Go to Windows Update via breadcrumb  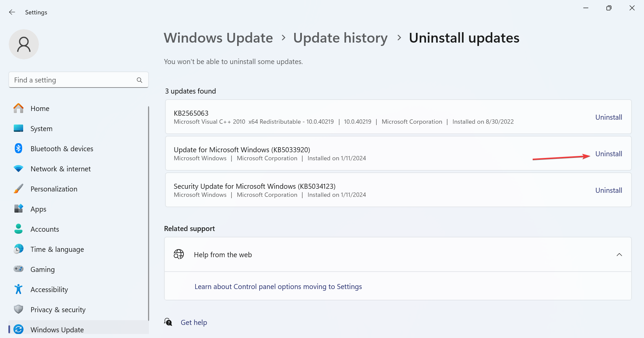coord(218,38)
